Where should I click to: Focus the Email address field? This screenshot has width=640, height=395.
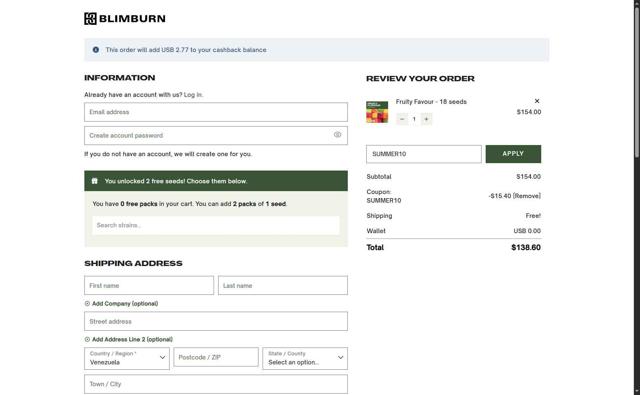pyautogui.click(x=216, y=112)
